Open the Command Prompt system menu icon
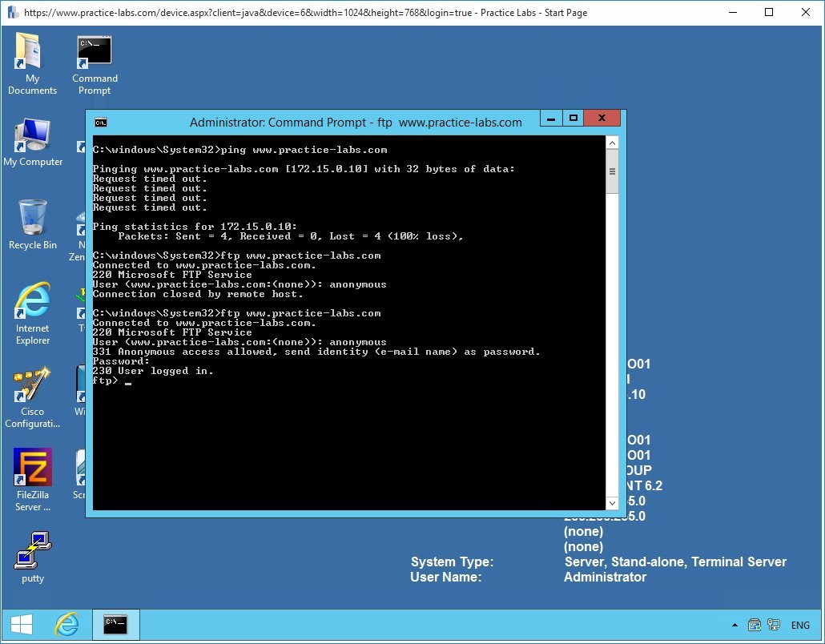 pyautogui.click(x=99, y=122)
